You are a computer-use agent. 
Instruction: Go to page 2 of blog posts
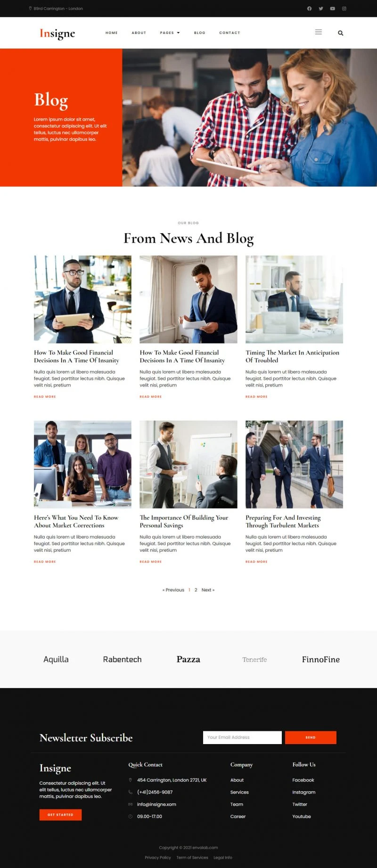196,590
